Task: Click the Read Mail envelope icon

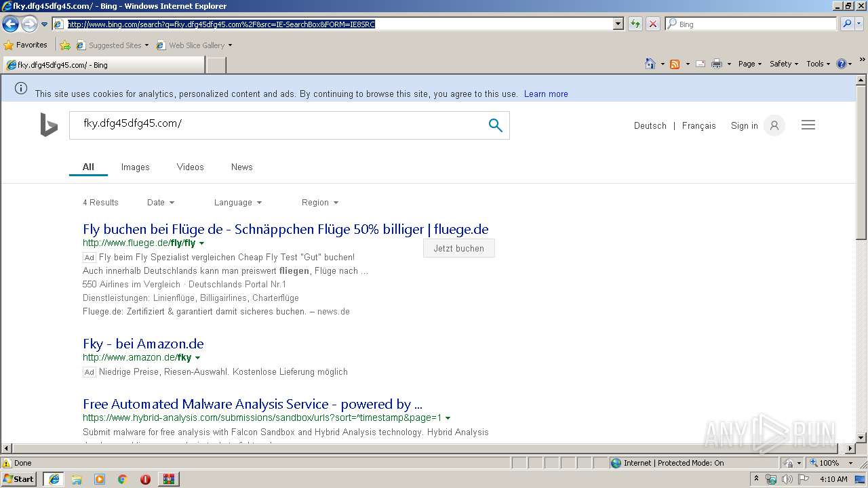Action: (x=701, y=64)
